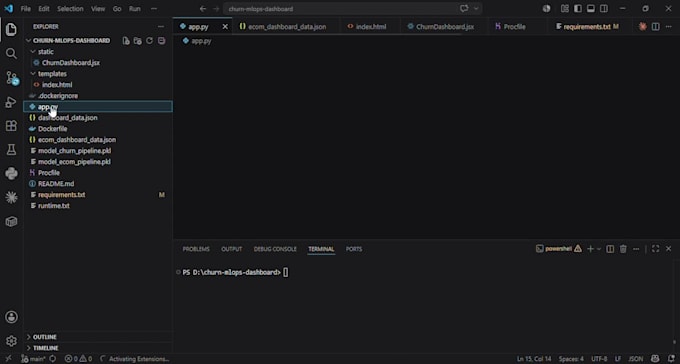Open the File menu
The width and height of the screenshot is (680, 364).
click(x=26, y=9)
